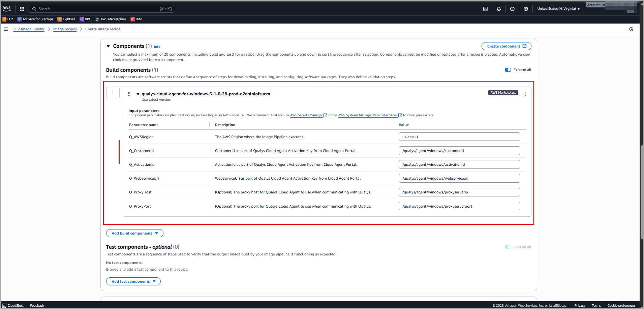Open the help question mark menu
644x309 pixels.
[512, 9]
